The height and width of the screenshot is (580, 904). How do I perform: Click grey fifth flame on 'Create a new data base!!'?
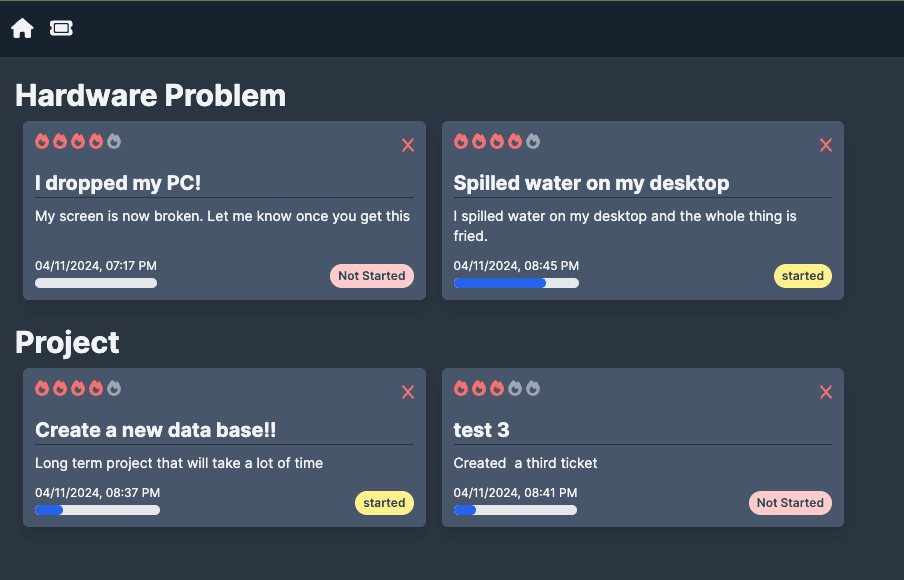pos(114,388)
